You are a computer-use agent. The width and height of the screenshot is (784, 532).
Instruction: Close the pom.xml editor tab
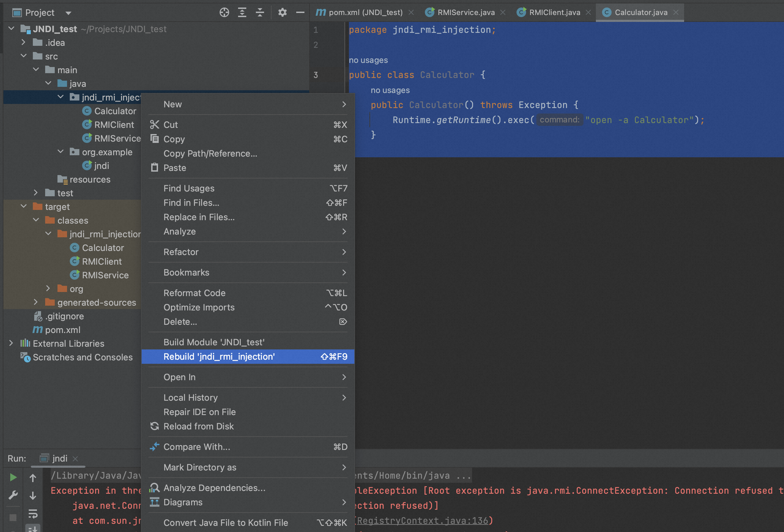coord(411,12)
